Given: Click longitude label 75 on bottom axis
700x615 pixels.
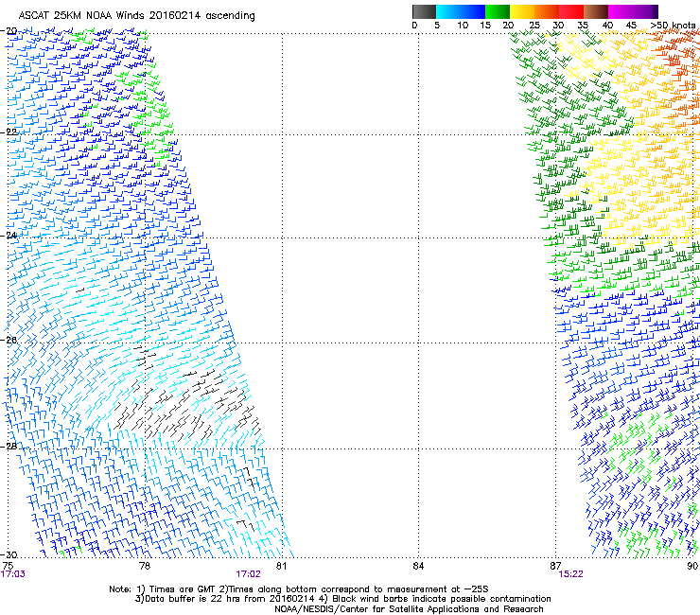Looking at the screenshot, I should tap(8, 566).
